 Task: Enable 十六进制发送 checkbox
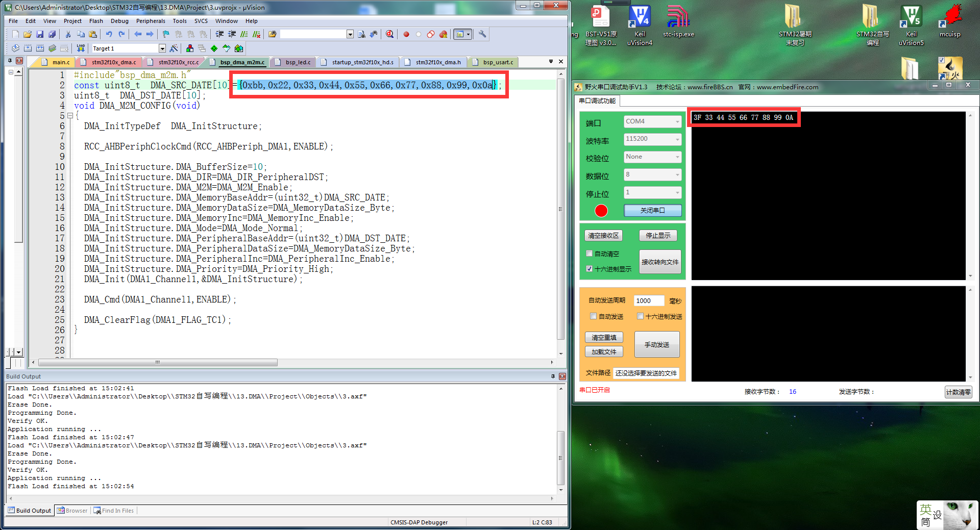640,316
